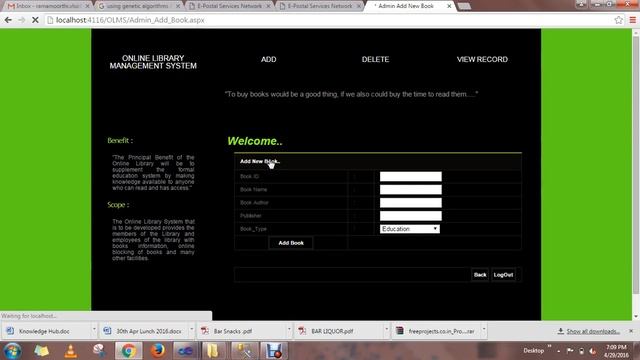Screen dimensions: 640x360
Task: Open the ADD menu item
Action: coord(269,60)
